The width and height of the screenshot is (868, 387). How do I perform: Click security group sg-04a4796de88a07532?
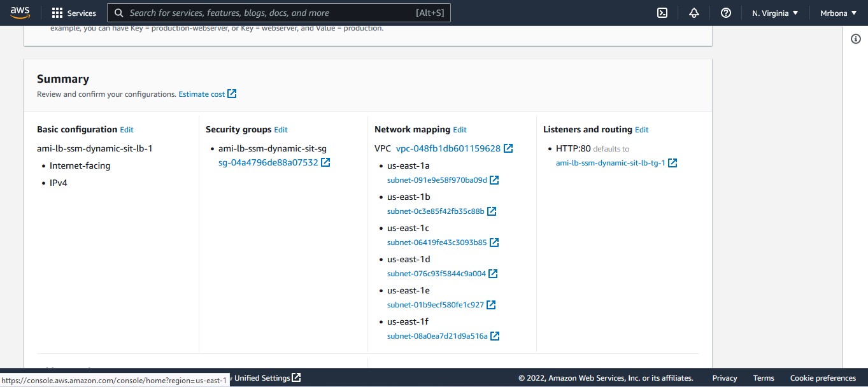click(x=267, y=162)
